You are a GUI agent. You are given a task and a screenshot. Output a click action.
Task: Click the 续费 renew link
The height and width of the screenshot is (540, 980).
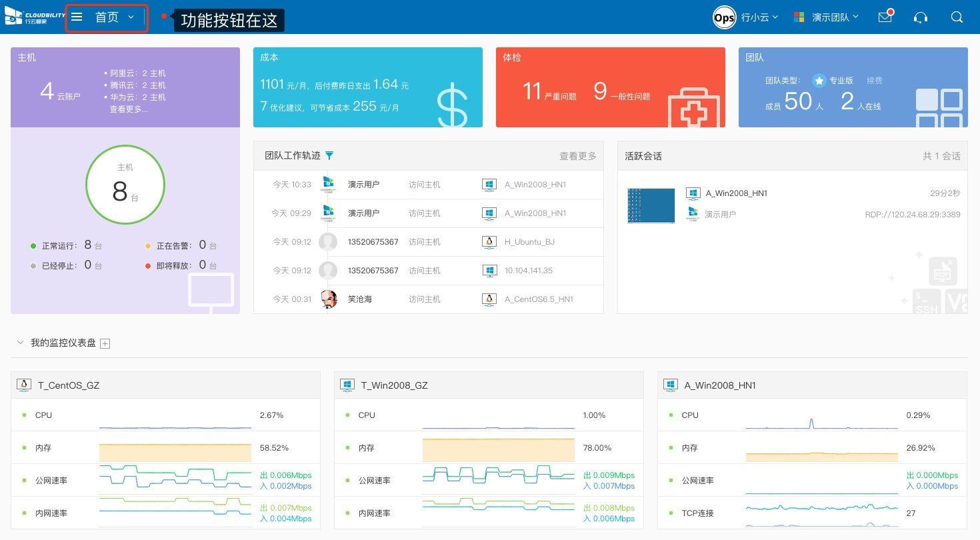(875, 81)
